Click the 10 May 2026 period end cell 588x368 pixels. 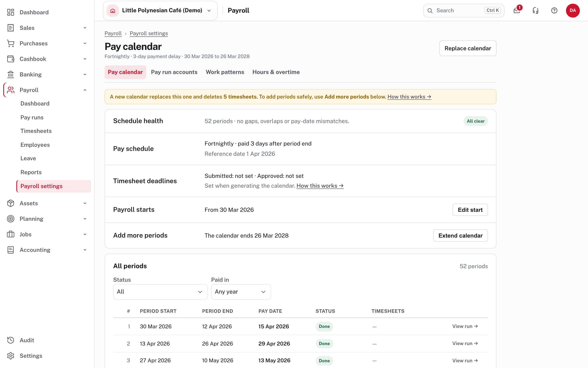[x=217, y=360]
